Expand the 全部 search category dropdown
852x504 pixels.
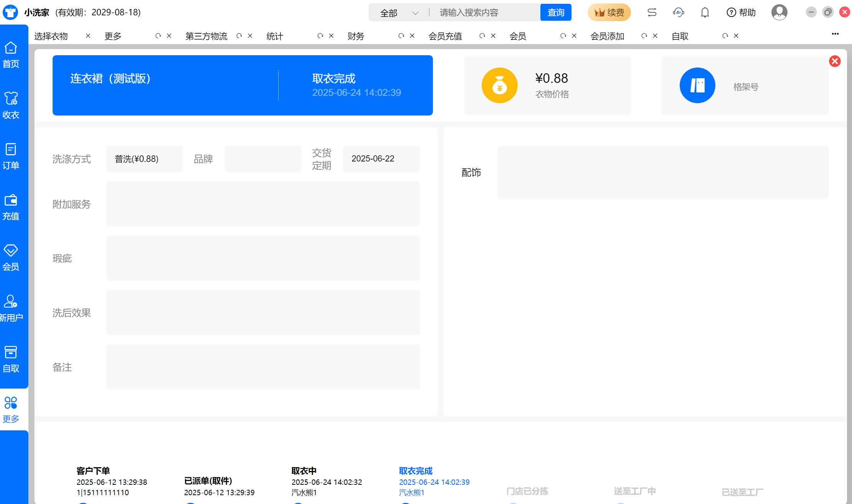click(399, 13)
